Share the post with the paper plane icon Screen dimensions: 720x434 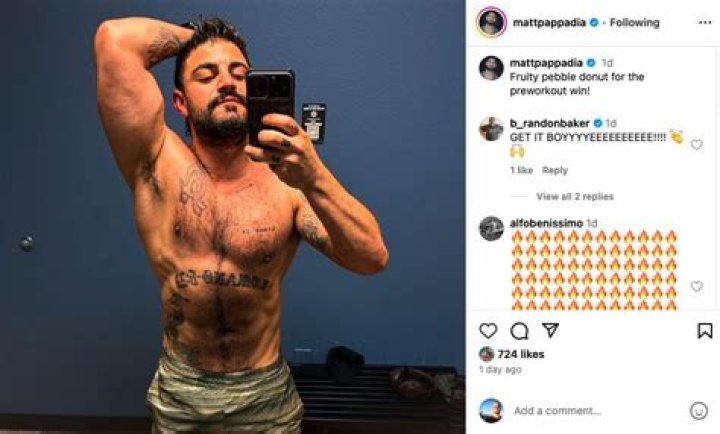(550, 330)
